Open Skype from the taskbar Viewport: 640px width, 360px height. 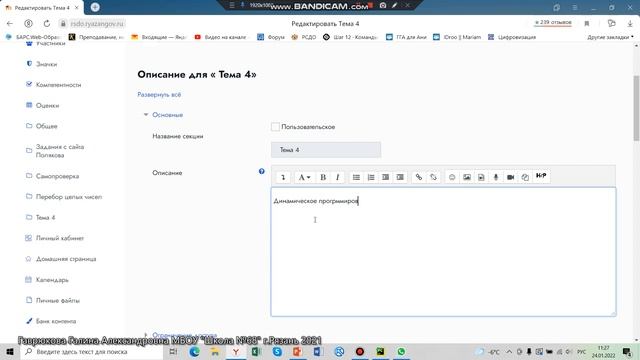click(277, 351)
